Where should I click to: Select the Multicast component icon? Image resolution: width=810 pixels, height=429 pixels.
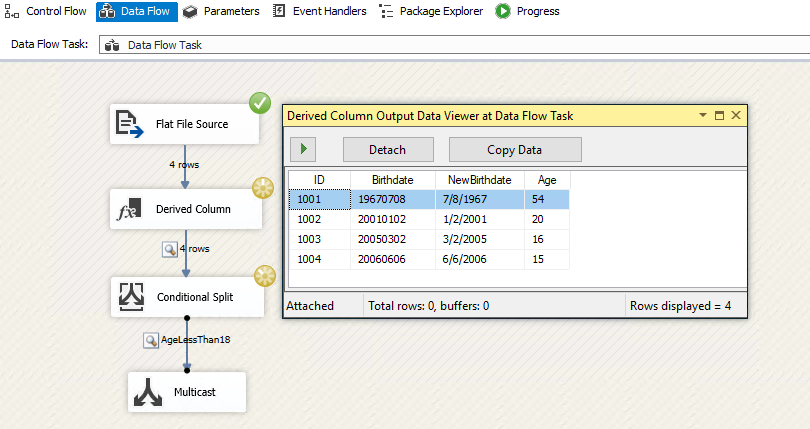tap(148, 392)
